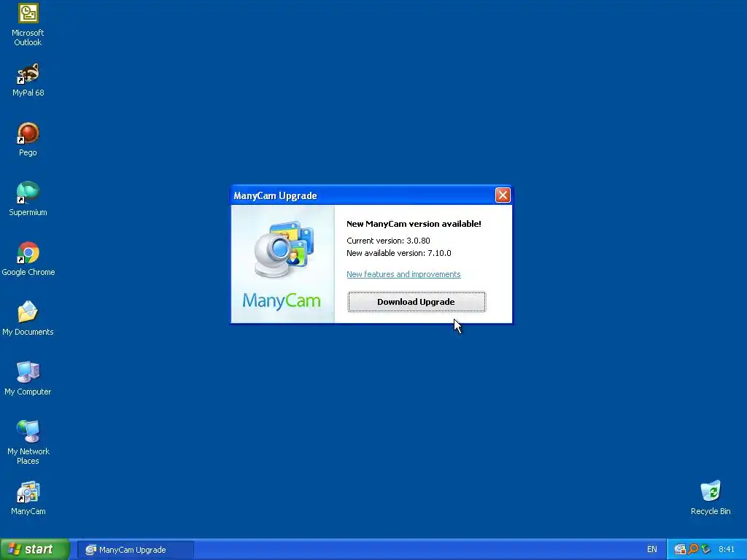Viewport: 747px width, 560px height.
Task: Select the My Computer desktop icon
Action: (28, 379)
